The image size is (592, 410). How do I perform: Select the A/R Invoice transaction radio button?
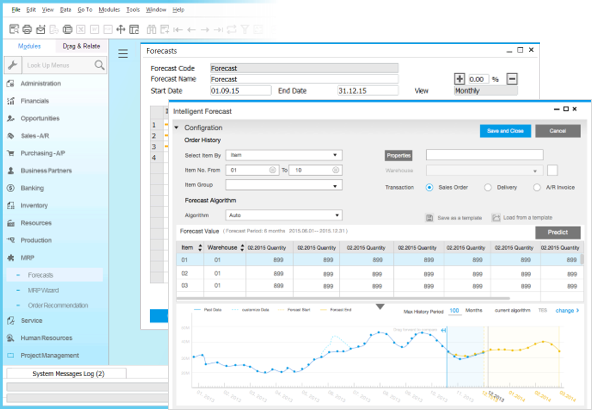(536, 187)
